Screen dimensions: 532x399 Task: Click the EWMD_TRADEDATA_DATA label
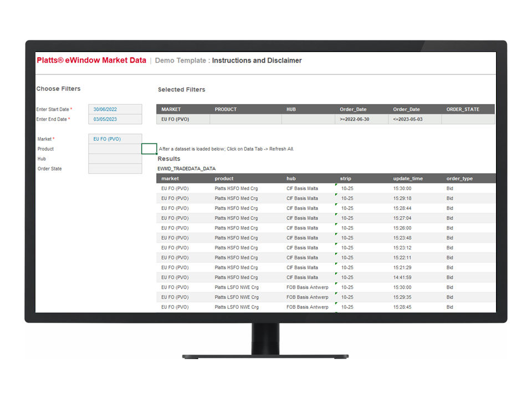coord(187,168)
